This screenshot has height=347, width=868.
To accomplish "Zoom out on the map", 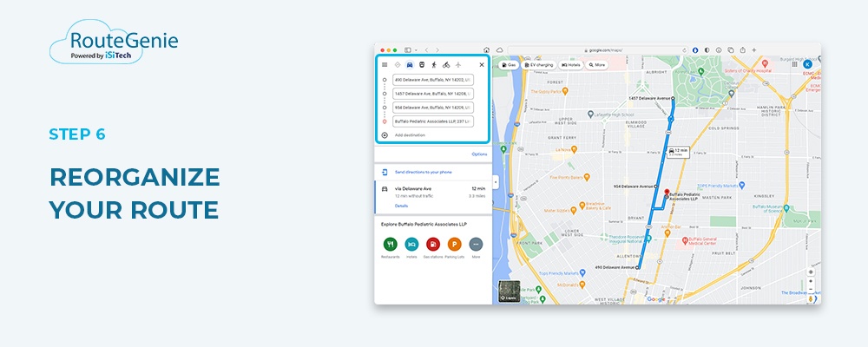I will (x=811, y=289).
